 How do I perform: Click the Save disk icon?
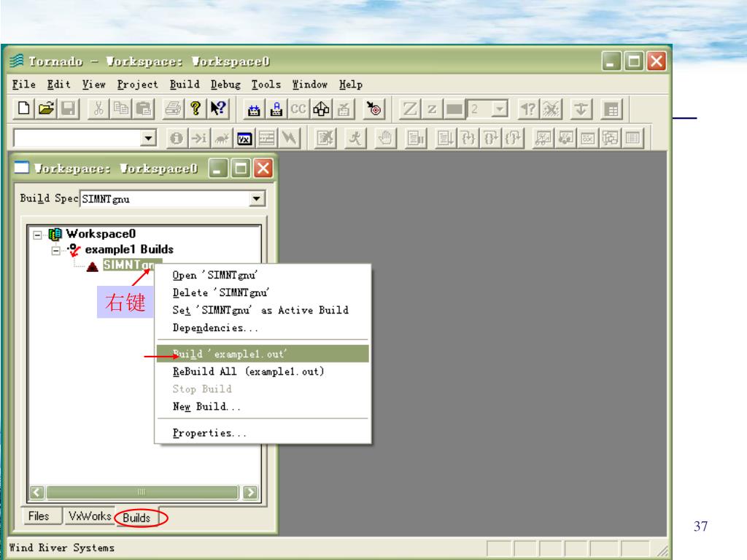coord(68,109)
